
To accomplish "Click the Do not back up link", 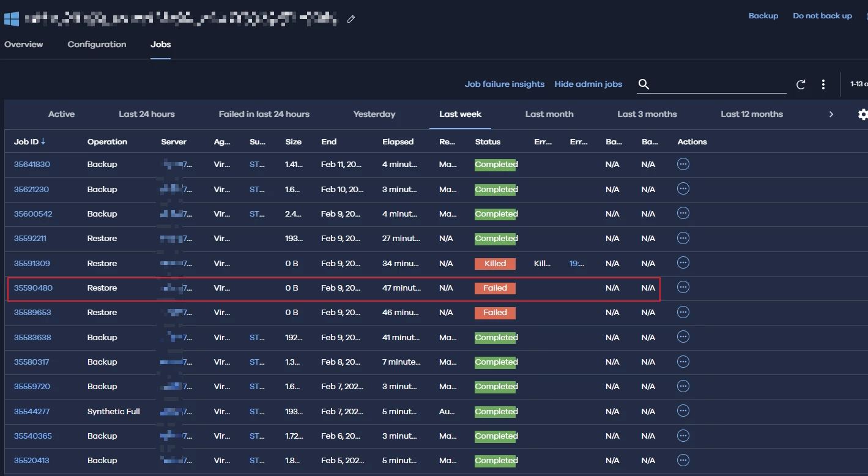I will (822, 16).
